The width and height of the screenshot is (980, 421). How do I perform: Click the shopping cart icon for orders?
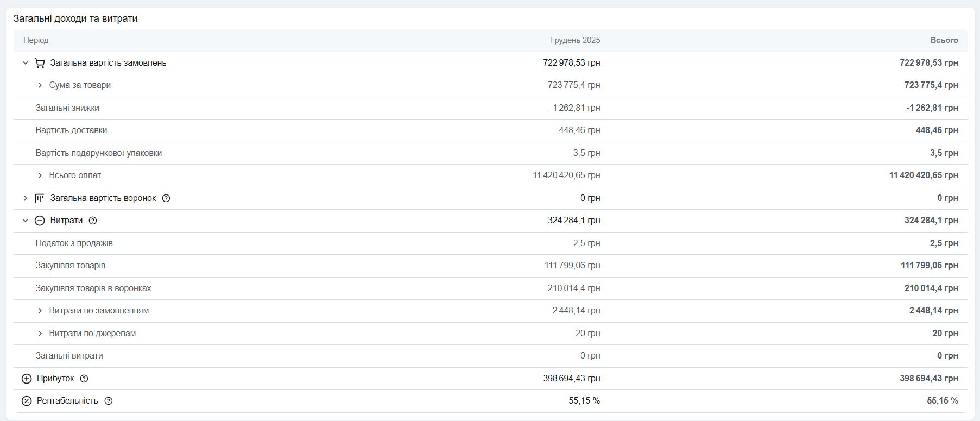[40, 63]
